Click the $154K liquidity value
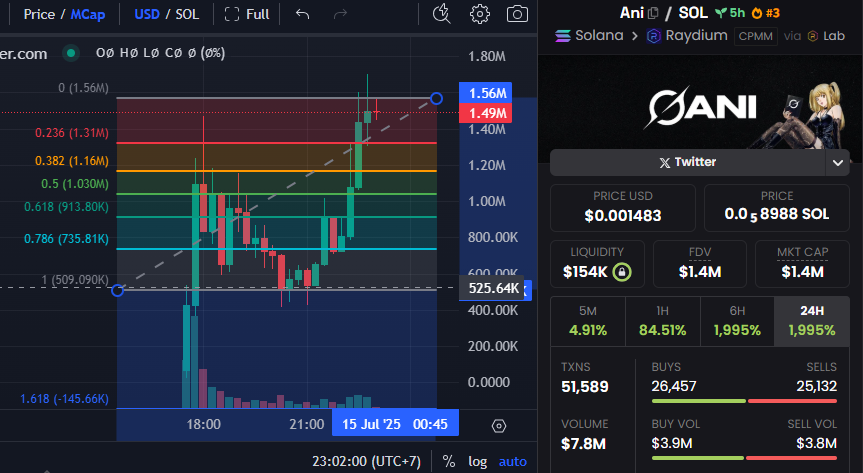 585,272
